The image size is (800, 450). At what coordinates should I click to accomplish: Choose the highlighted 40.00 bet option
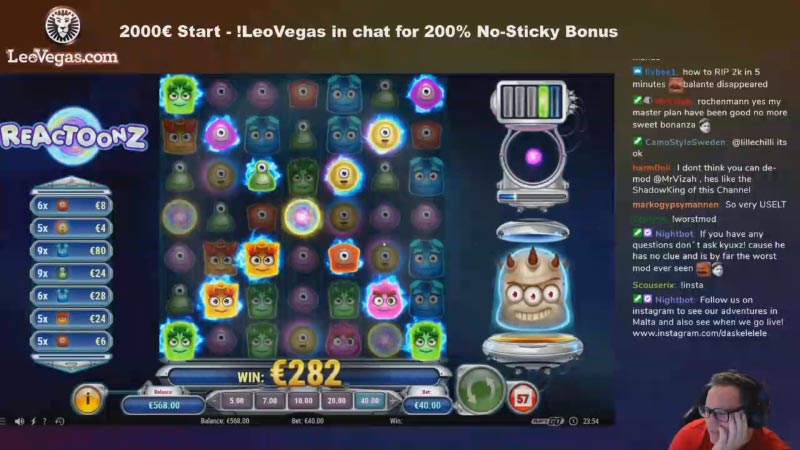(369, 401)
